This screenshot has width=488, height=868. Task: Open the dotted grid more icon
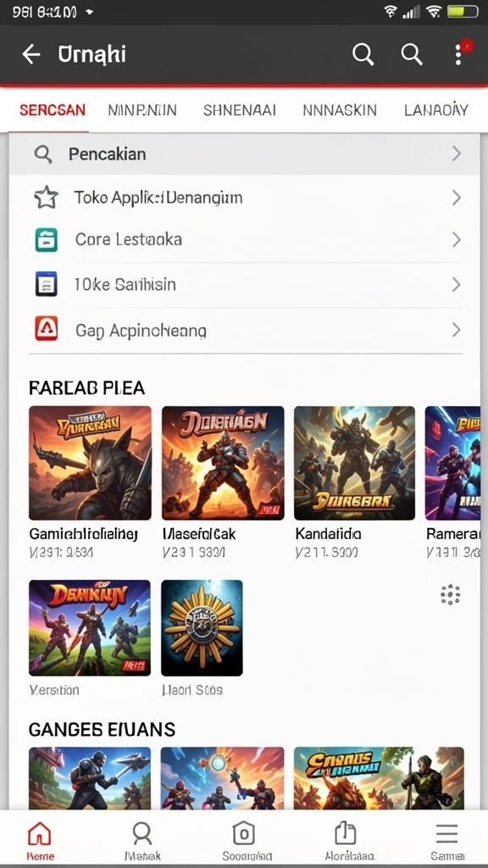[x=451, y=594]
